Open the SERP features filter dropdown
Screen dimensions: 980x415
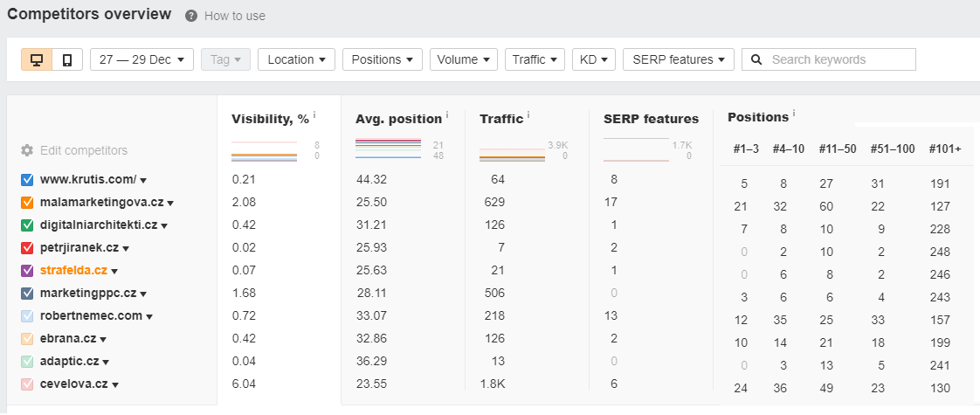point(678,60)
